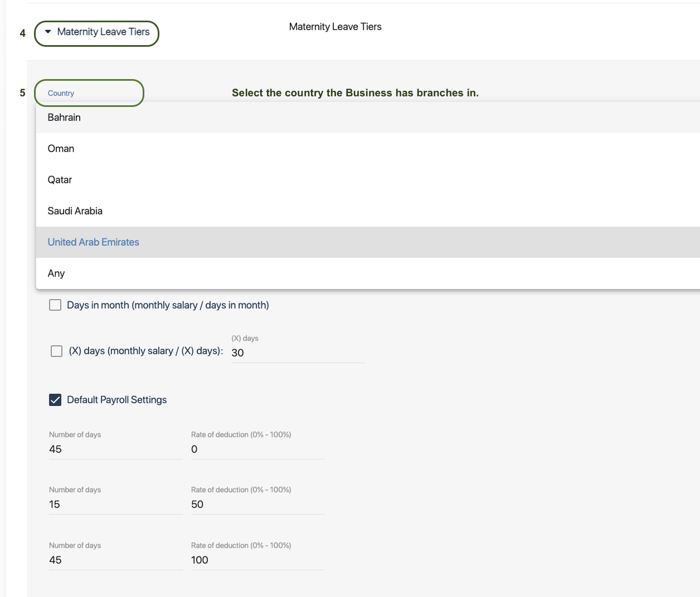The image size is (700, 597).
Task: Select the Any country option
Action: pos(56,273)
